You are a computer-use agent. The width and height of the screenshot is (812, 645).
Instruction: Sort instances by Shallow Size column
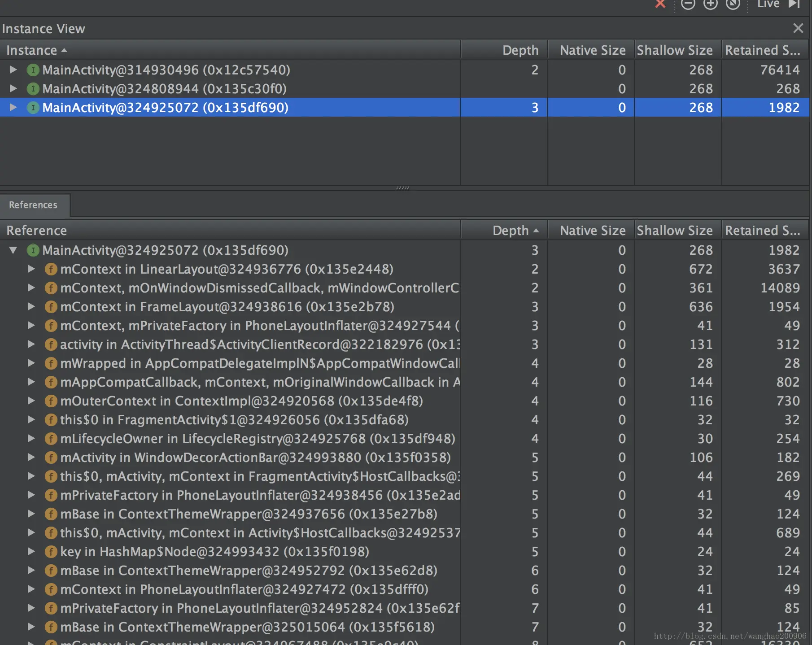pos(678,50)
